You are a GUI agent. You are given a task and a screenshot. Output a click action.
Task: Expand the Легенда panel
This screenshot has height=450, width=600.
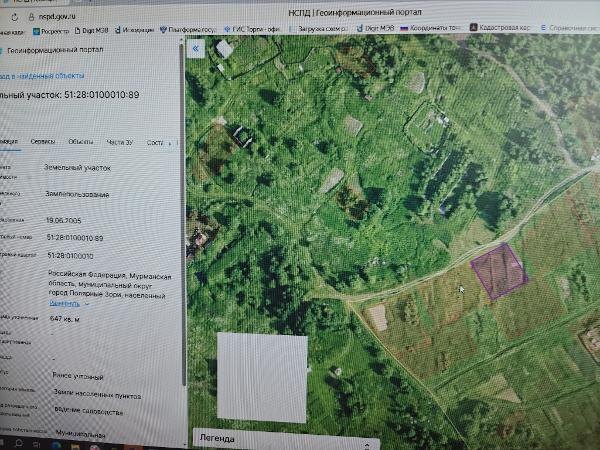coord(286,439)
